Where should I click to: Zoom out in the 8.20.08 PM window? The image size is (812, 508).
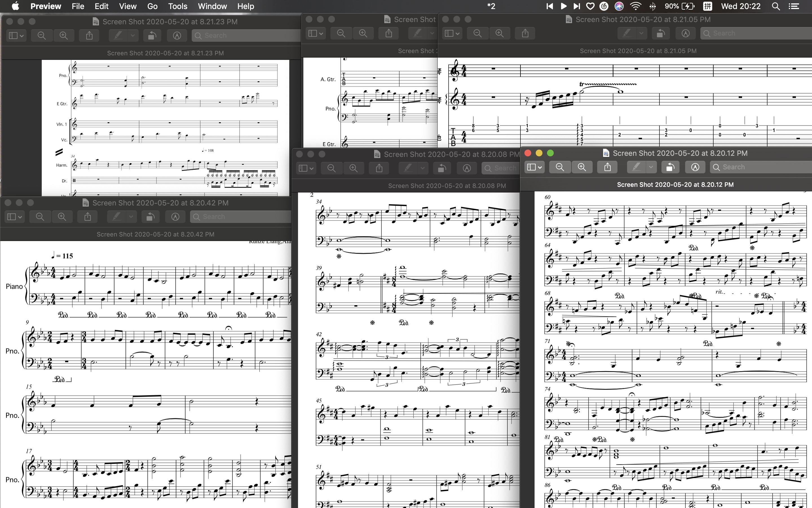click(x=332, y=168)
